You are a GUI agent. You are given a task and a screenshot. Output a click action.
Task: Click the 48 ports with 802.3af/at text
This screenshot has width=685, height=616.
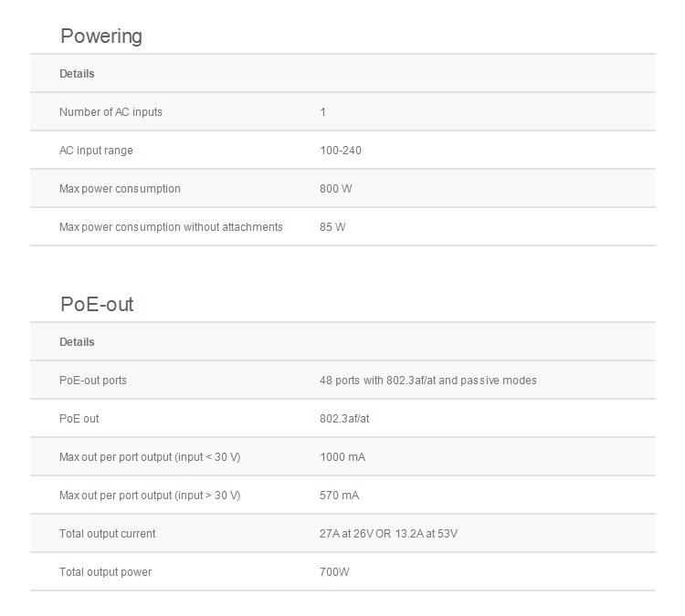427,381
